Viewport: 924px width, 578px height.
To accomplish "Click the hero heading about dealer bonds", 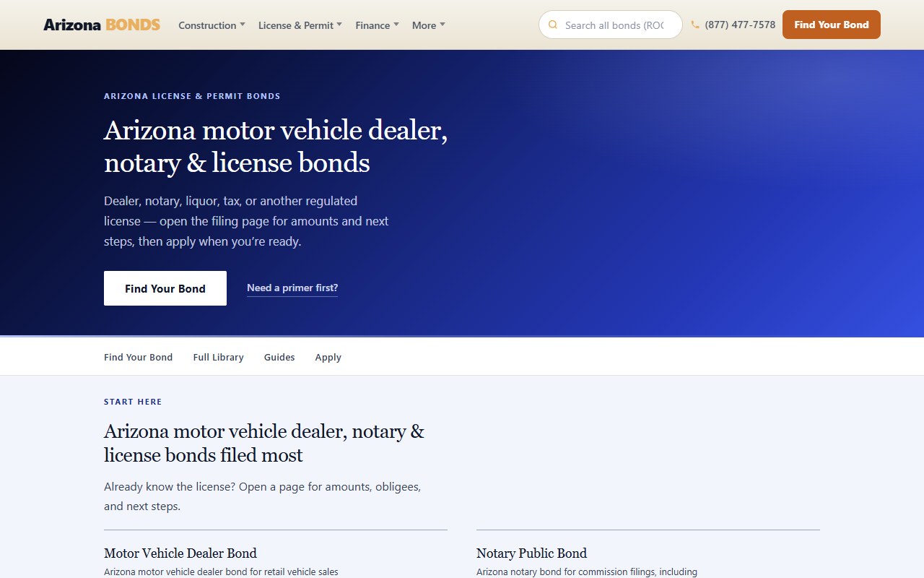I will (276, 147).
